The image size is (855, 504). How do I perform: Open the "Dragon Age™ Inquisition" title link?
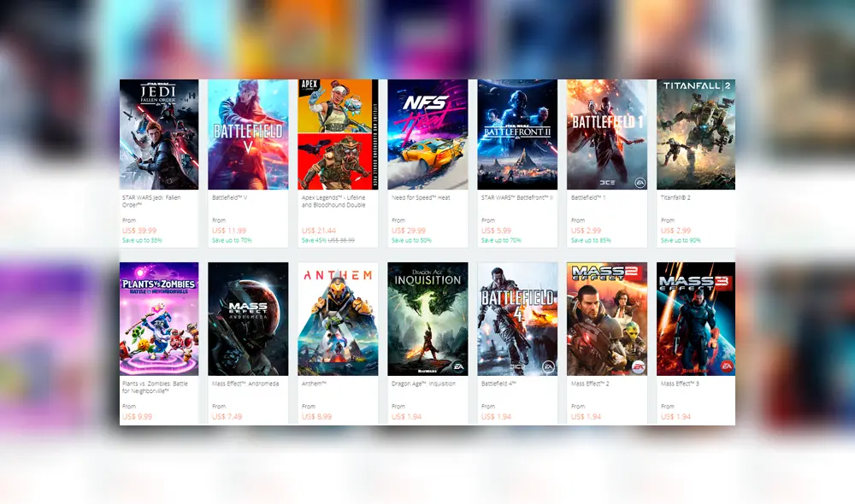pos(423,384)
